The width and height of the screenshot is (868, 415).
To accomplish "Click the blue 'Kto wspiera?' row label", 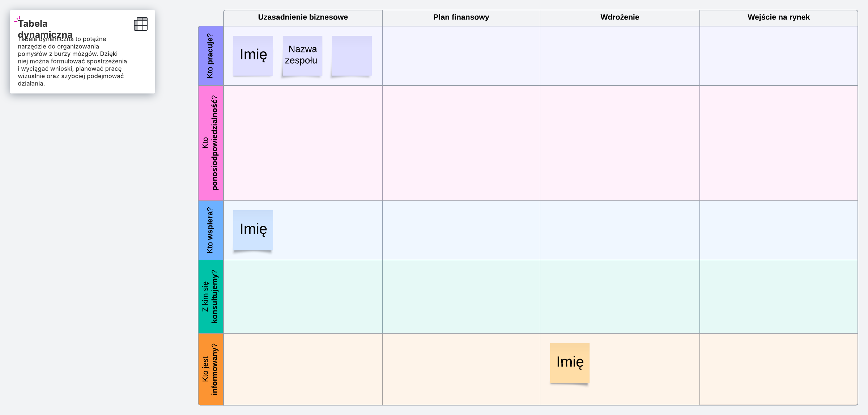I will click(210, 230).
